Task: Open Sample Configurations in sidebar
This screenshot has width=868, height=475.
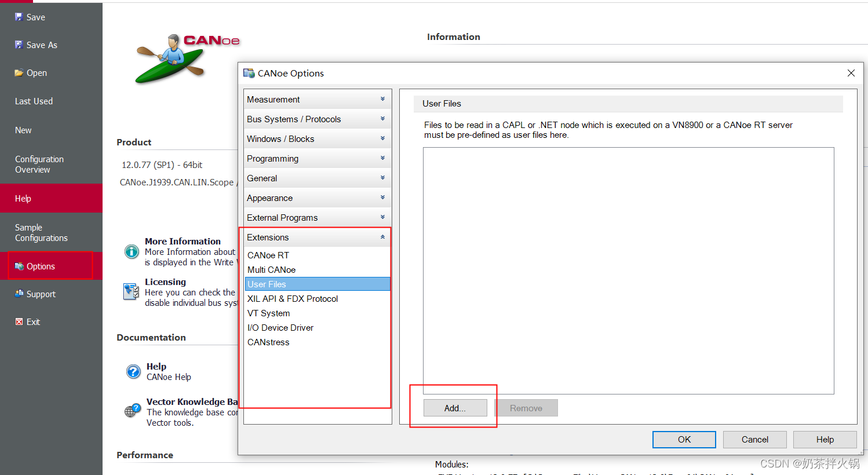Action: click(x=51, y=232)
